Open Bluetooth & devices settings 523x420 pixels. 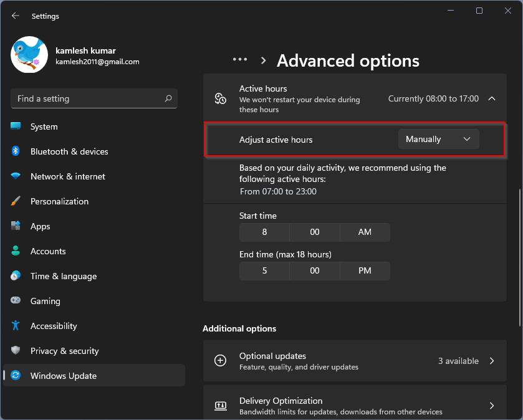[69, 151]
